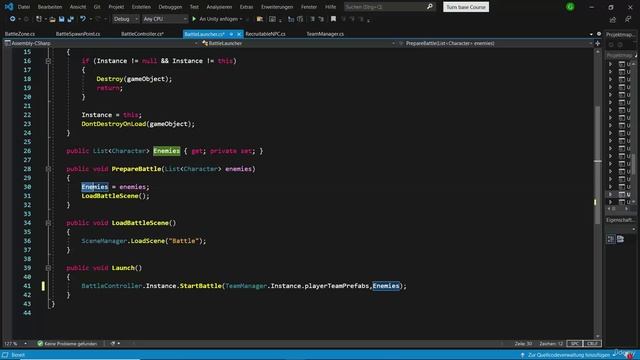Open the Erweiterungen menu
The image size is (640, 360).
(x=277, y=7)
